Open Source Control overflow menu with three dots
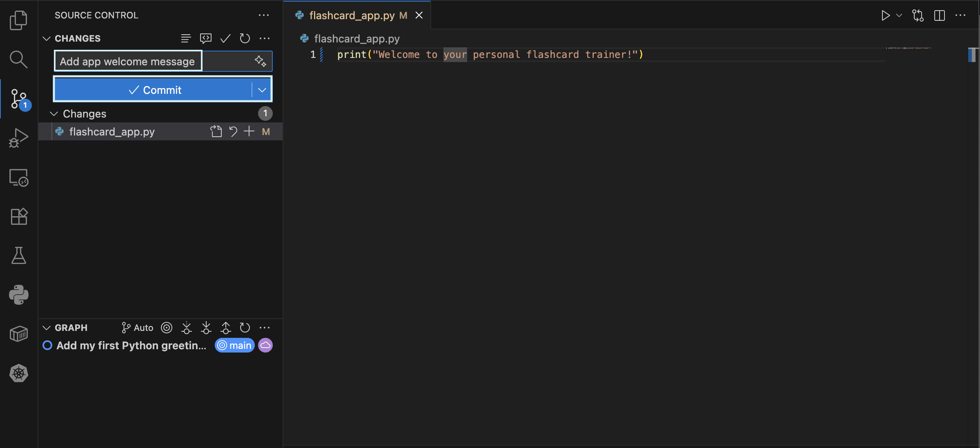 click(264, 16)
